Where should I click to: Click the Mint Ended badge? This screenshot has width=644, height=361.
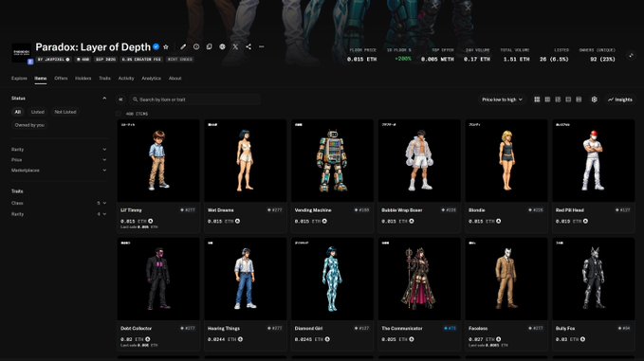coord(180,60)
